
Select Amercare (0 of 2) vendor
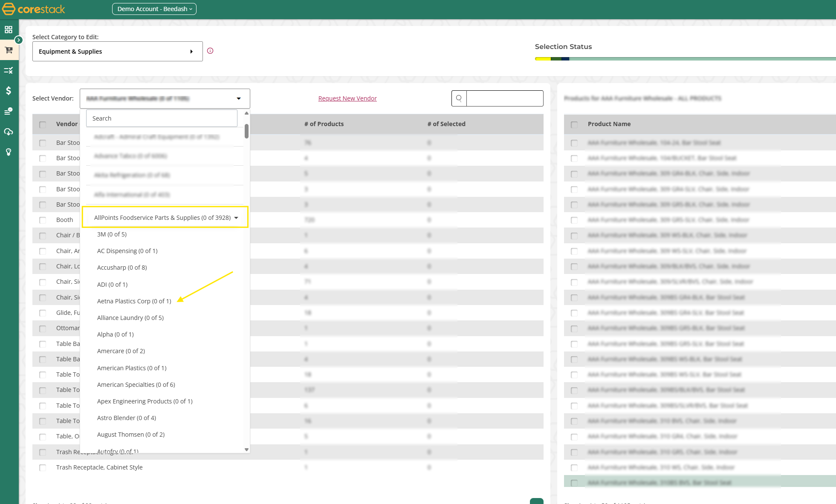121,351
